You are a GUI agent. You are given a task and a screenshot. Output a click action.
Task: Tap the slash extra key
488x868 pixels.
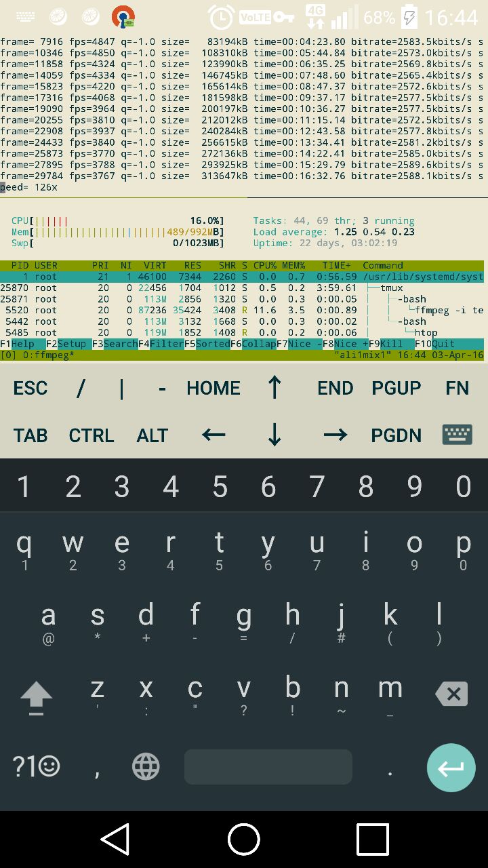coord(81,388)
